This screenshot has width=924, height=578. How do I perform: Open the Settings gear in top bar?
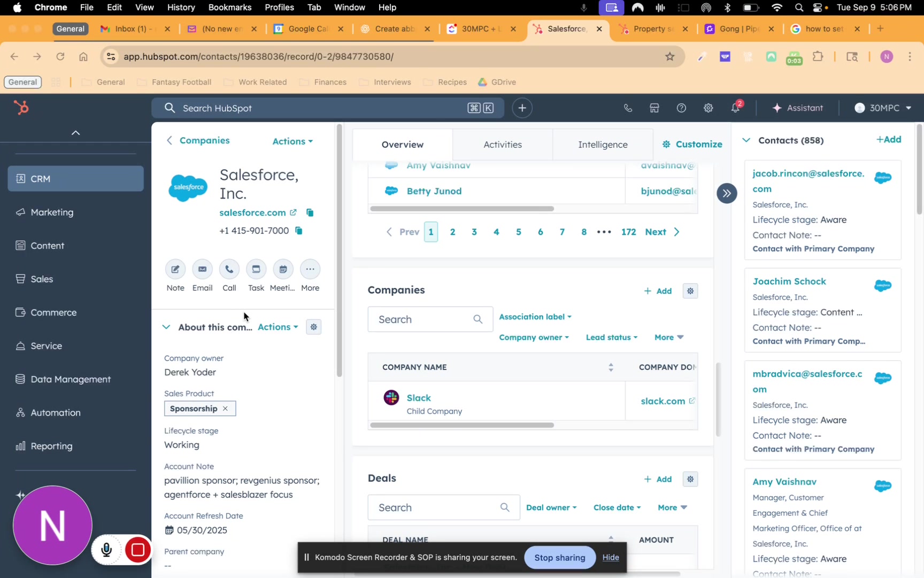coord(708,108)
